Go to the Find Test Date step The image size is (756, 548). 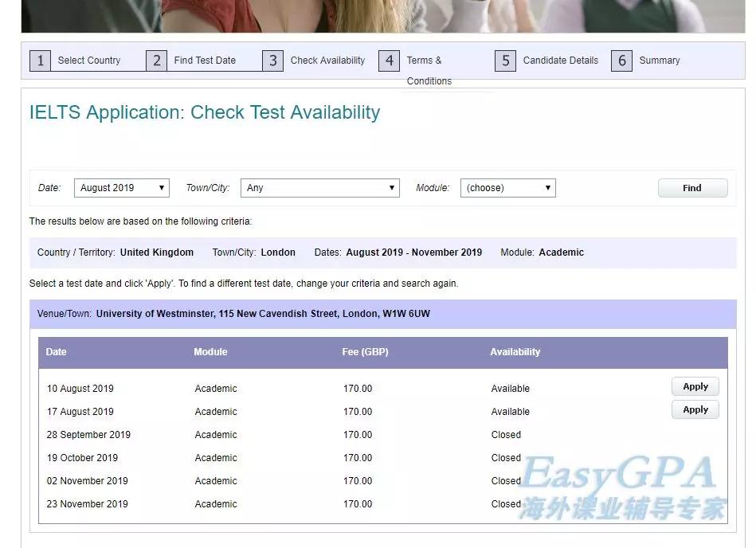pyautogui.click(x=205, y=61)
